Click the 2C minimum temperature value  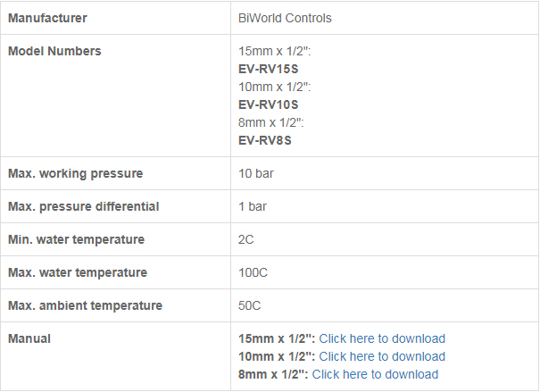coord(245,239)
